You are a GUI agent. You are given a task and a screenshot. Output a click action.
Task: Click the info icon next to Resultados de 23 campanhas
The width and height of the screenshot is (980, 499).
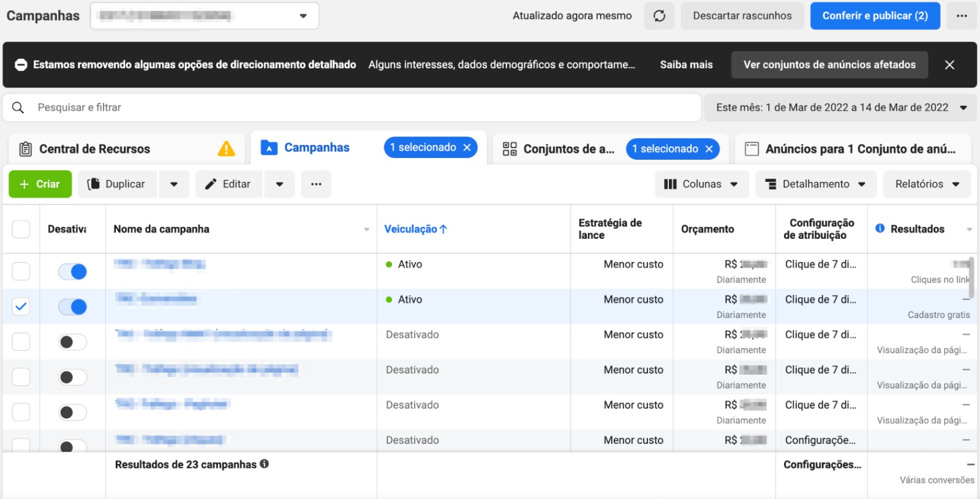265,464
